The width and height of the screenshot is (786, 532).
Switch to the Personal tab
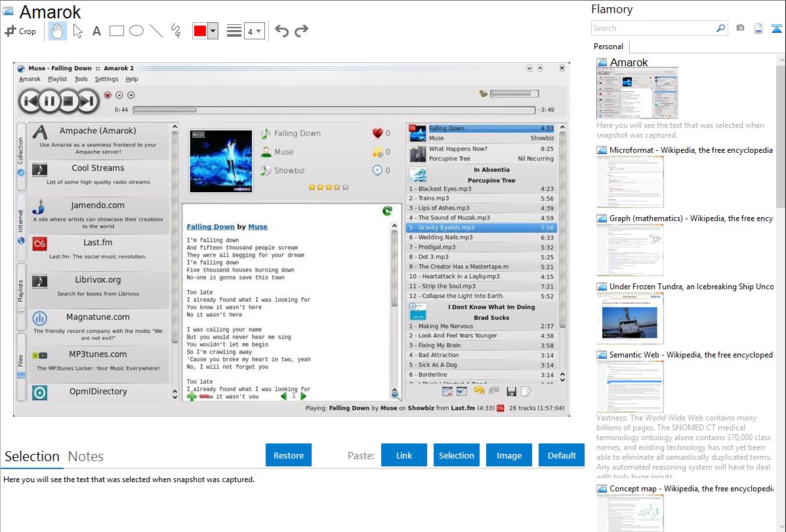609,47
